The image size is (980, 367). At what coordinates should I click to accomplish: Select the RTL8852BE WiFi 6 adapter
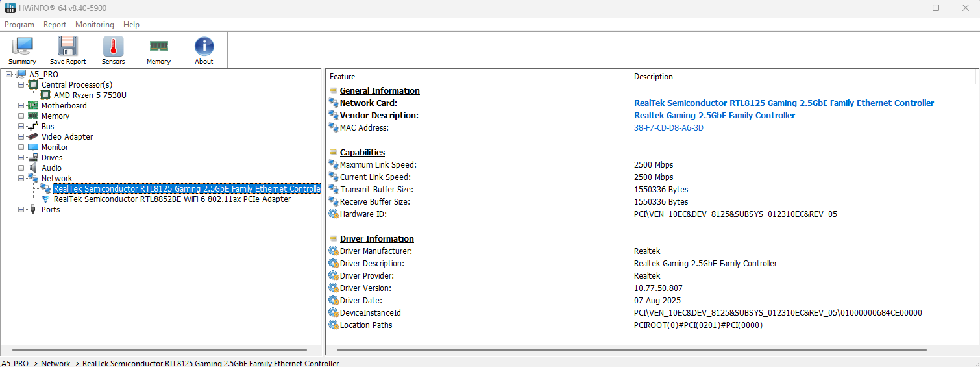(172, 199)
